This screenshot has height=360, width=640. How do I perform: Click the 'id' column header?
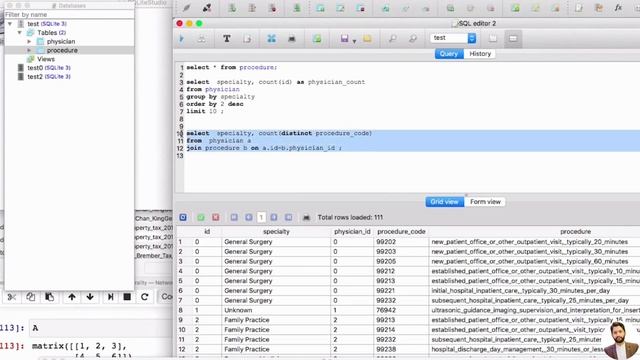click(x=207, y=231)
